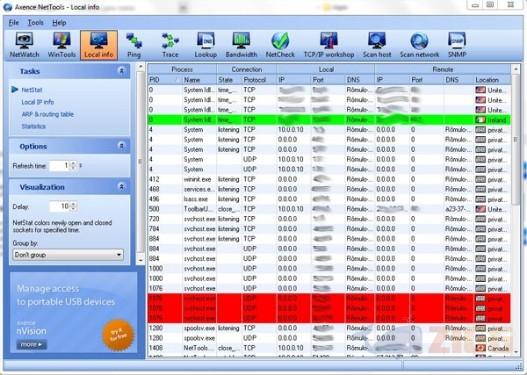
Task: Open TCP/IP workshop
Action: coord(329,45)
